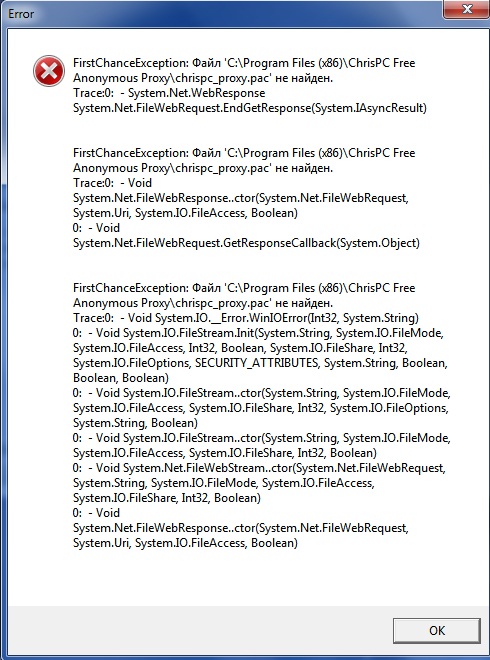This screenshot has height=660, width=490.
Task: Click the text 'System.String, Boolean)'
Action: point(135,423)
